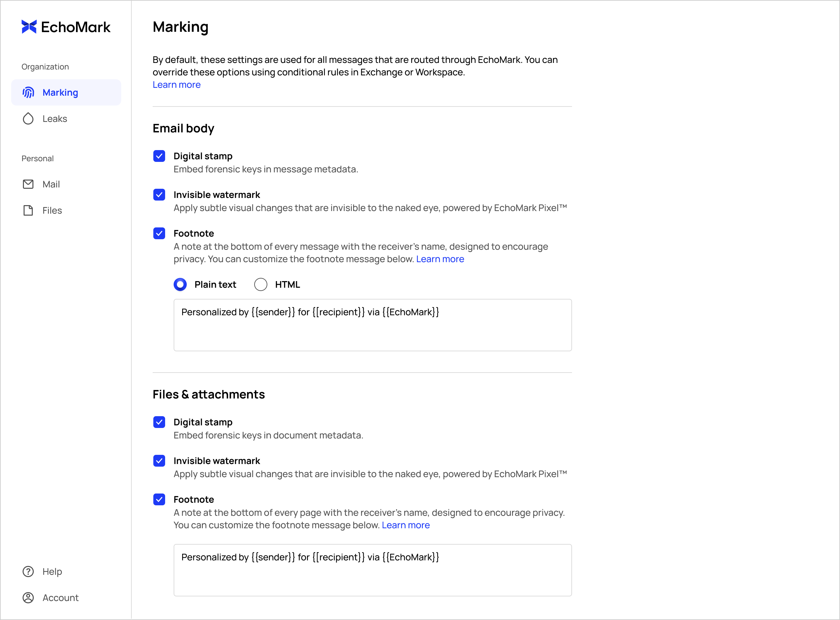Uncheck Email body Digital stamp checkbox
Screen dimensions: 840x620
(159, 156)
